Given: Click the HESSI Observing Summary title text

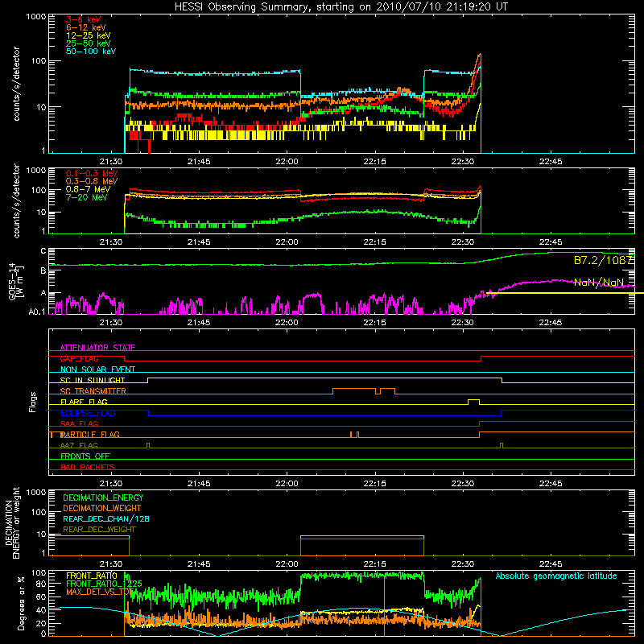Looking at the screenshot, I should 341,6.
